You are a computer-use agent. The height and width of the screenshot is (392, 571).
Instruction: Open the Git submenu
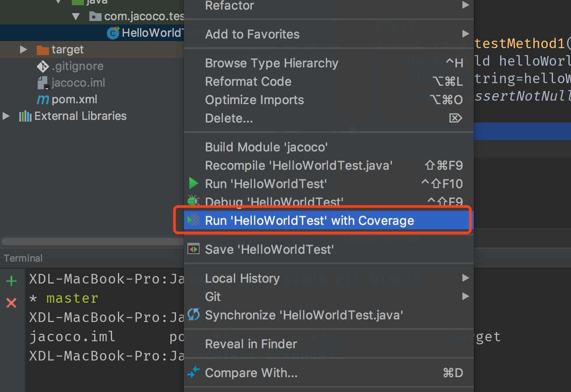tap(328, 297)
